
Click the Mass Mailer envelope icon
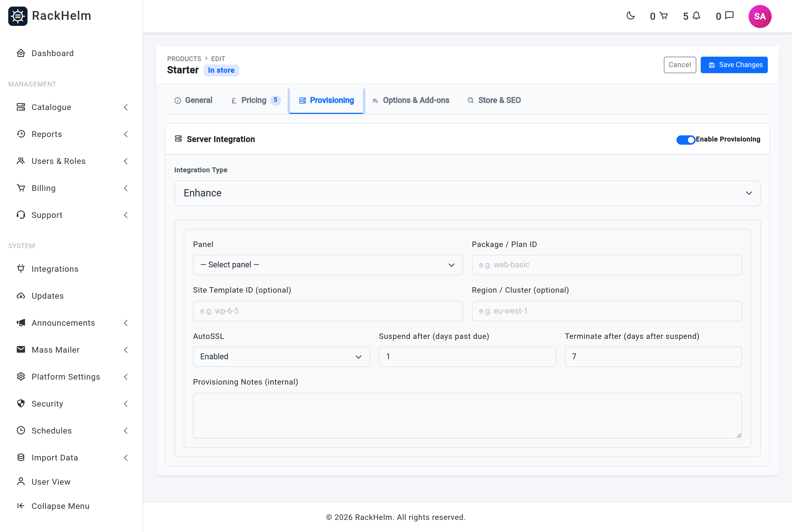[21, 349]
